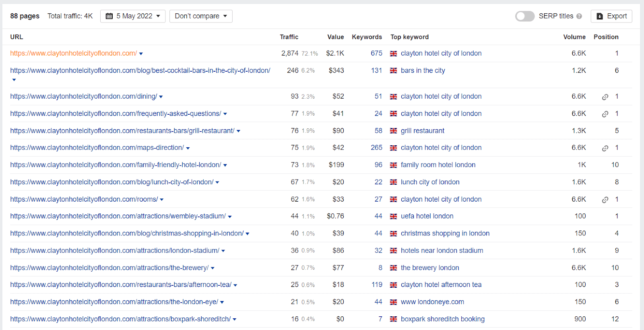
Task: Open the blog/lunch-city-of-london URL link
Action: 112,182
